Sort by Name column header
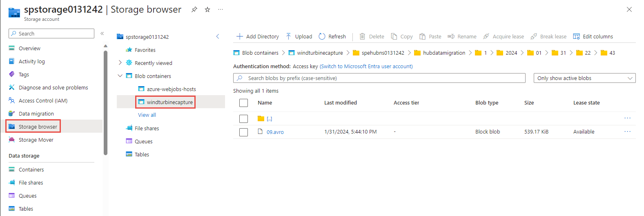This screenshot has width=644, height=216. (x=265, y=102)
